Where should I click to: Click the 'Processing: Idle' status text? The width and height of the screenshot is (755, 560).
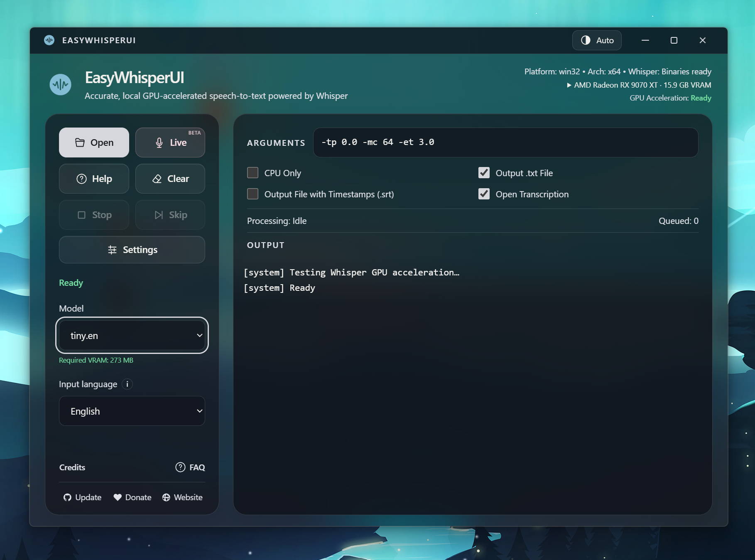(277, 221)
